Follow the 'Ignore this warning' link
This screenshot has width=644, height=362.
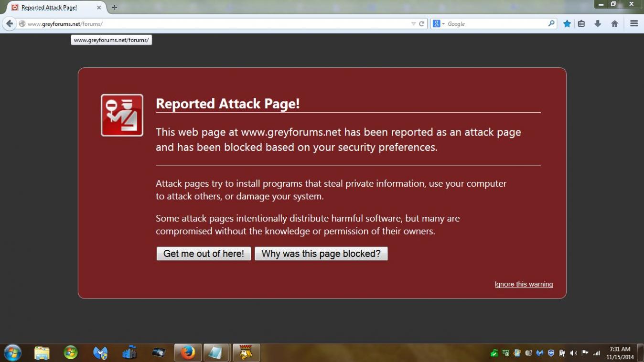[x=524, y=284]
